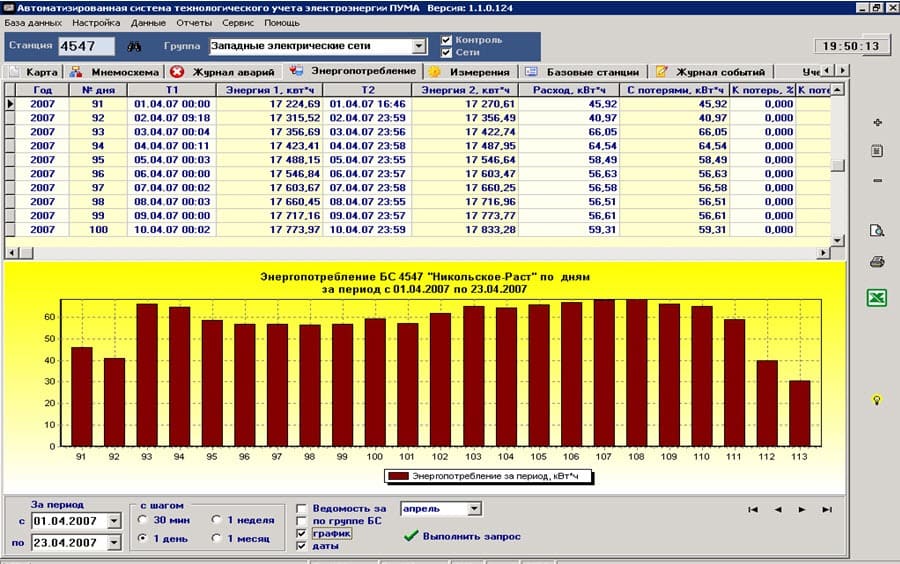This screenshot has height=564, width=900.
Task: Select 30 мин step radio button
Action: coord(143,520)
